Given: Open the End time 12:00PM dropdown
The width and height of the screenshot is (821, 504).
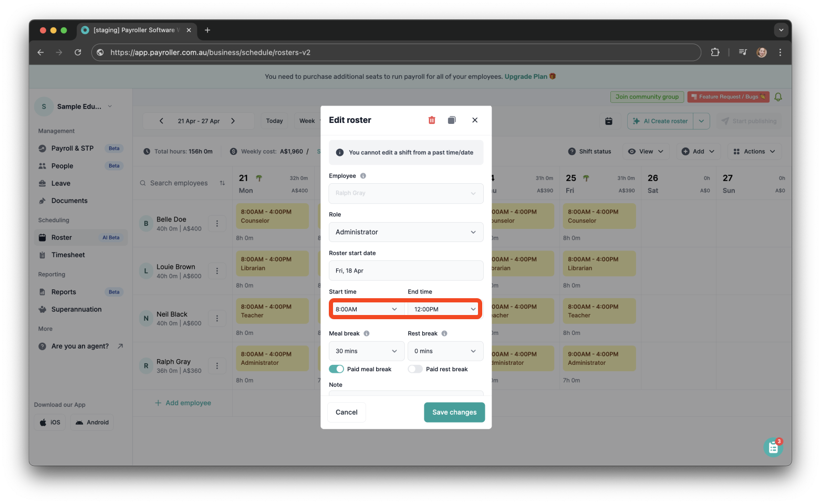Looking at the screenshot, I should [443, 309].
